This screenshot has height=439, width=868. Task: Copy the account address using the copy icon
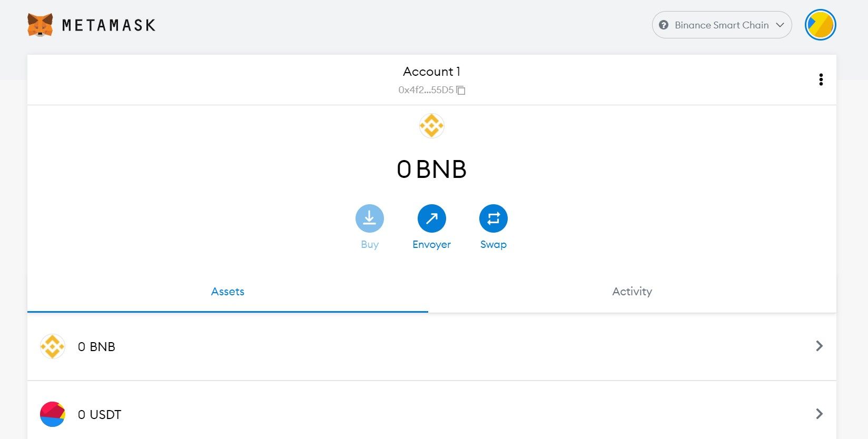[x=461, y=90]
